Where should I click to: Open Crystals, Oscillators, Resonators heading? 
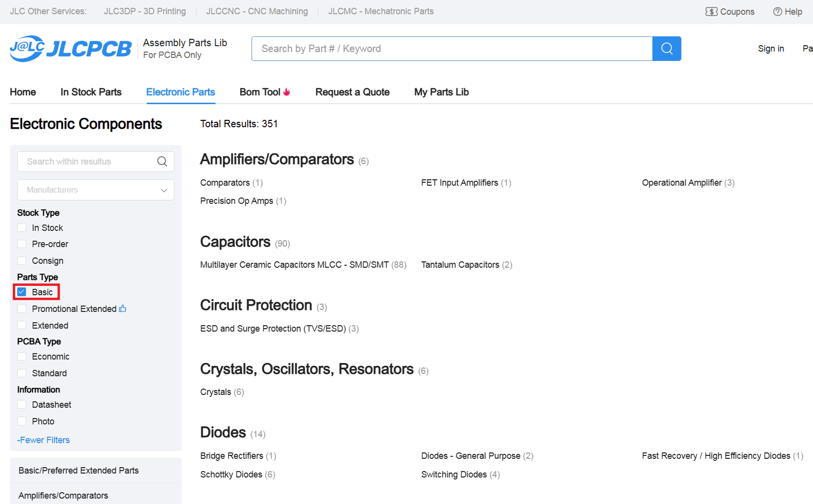[307, 369]
